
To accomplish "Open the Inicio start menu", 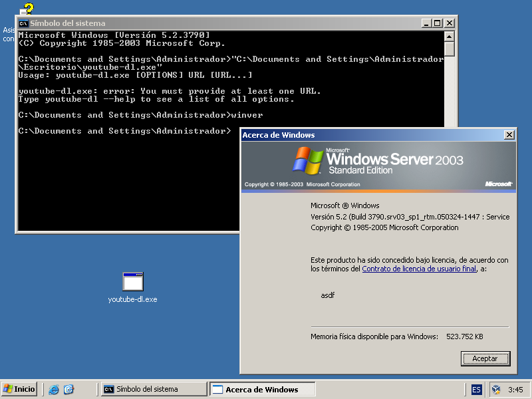I will tap(19, 389).
